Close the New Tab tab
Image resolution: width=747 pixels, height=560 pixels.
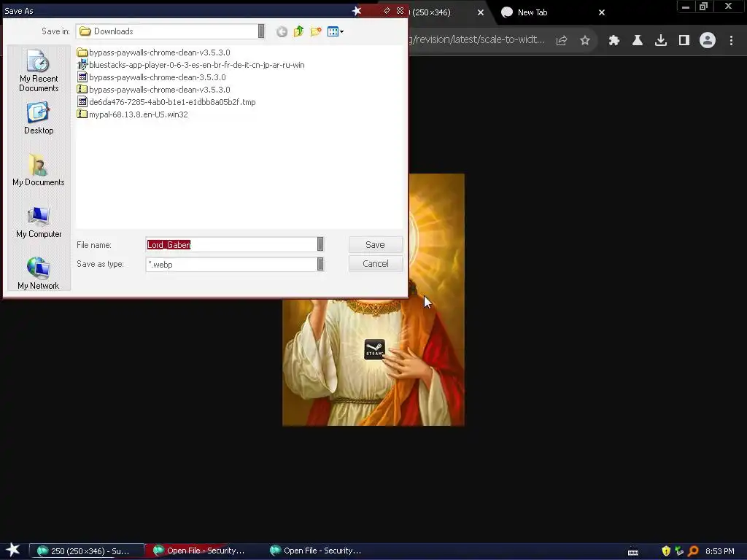tap(602, 12)
